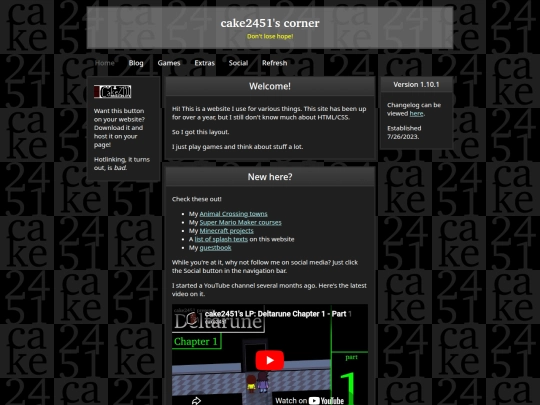Open the Blog navigation item
Image resolution: width=540 pixels, height=405 pixels.
(136, 63)
